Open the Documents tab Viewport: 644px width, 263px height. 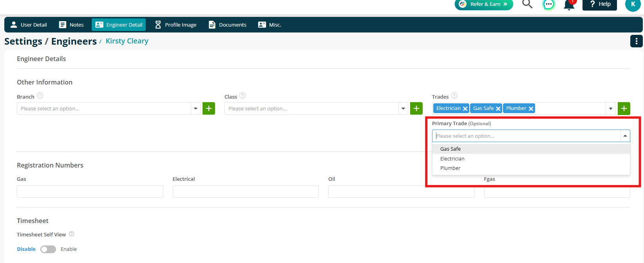tap(228, 25)
